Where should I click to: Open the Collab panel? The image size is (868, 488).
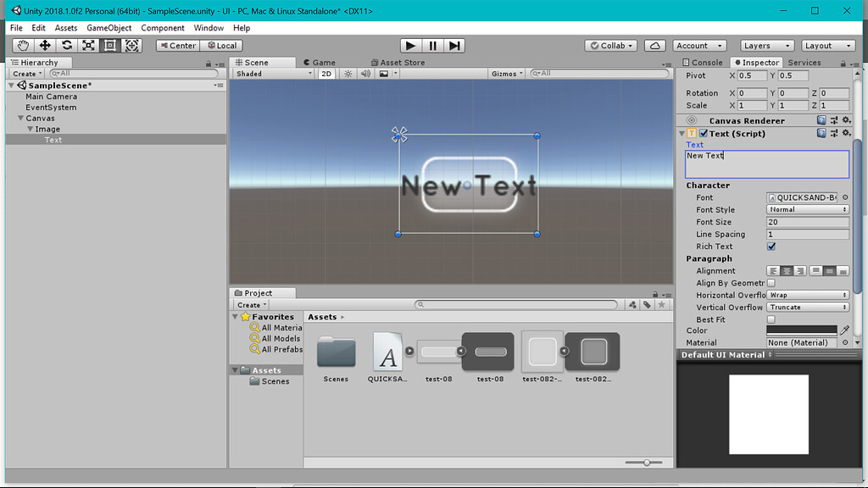pyautogui.click(x=609, y=45)
